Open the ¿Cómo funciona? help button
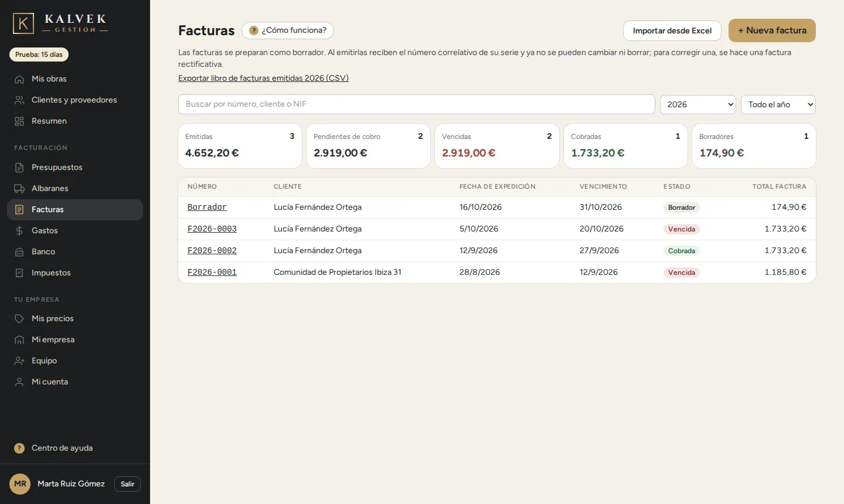This screenshot has width=844, height=504. tap(288, 30)
